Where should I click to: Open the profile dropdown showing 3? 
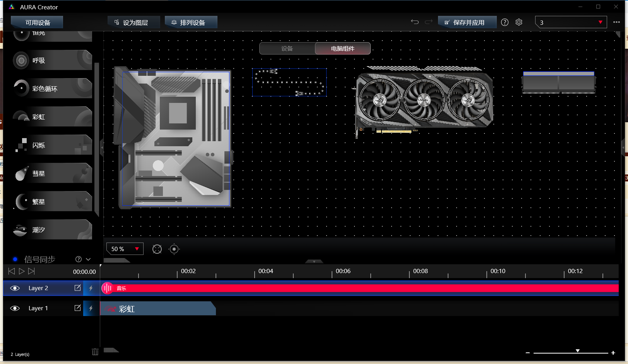(571, 22)
